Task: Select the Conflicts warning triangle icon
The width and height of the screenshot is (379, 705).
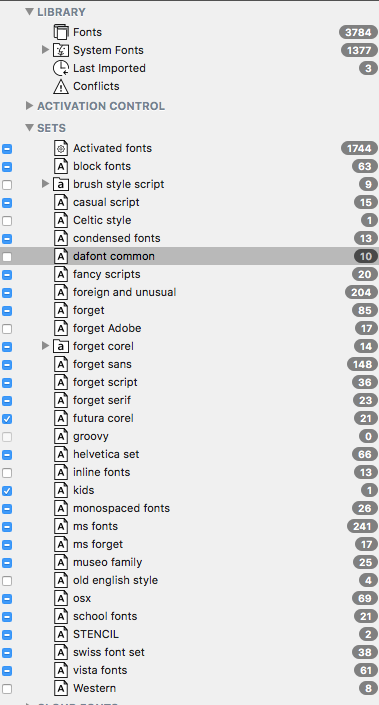Action: pos(61,86)
